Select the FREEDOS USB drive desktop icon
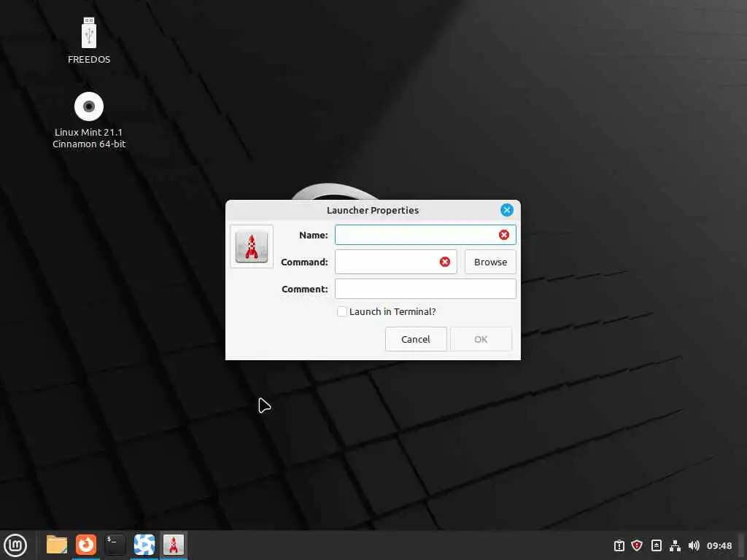The width and height of the screenshot is (747, 560). click(x=88, y=33)
